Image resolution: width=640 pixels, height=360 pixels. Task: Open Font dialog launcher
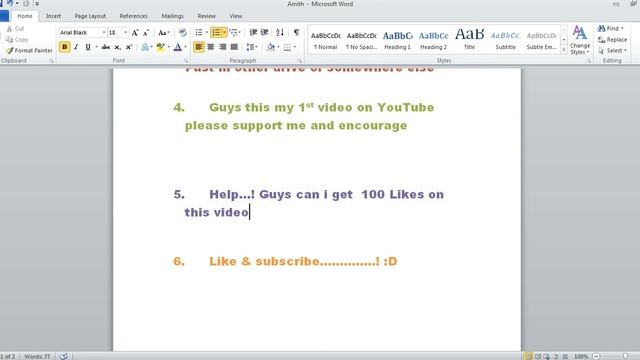click(x=186, y=61)
